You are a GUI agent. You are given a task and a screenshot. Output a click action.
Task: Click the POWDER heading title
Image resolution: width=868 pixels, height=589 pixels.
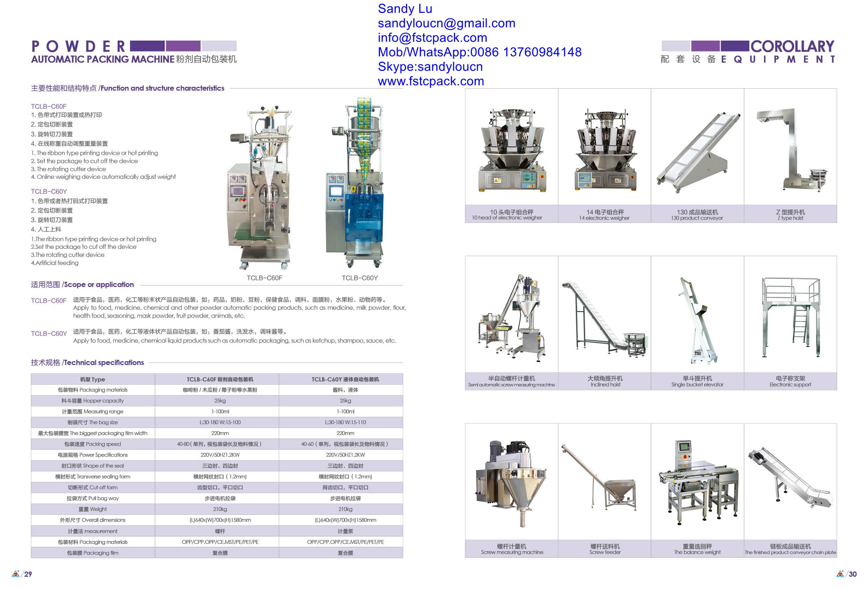(78, 47)
